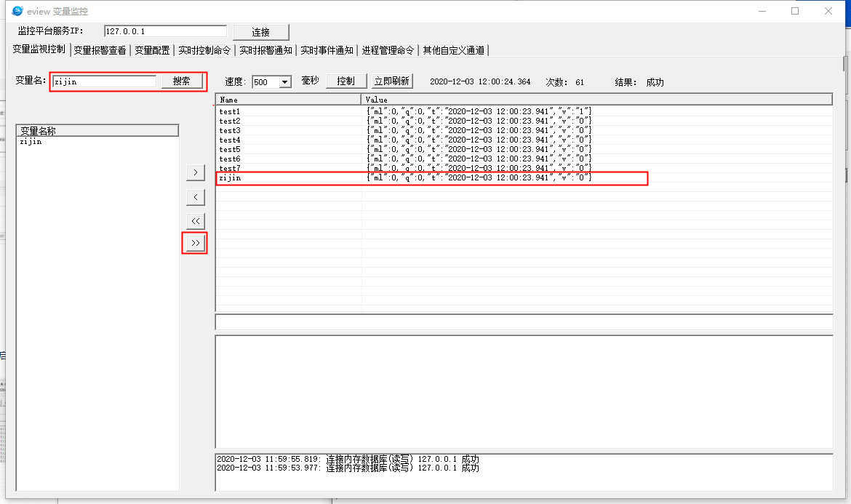Click the 11:59:55.819 connection log line

(x=348, y=459)
